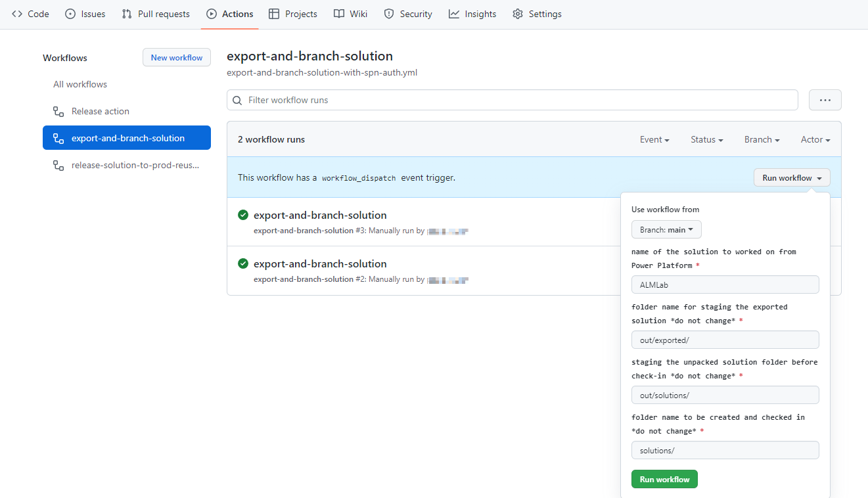Select the Release action workflow
Image resolution: width=868 pixels, height=498 pixels.
[x=127, y=111]
